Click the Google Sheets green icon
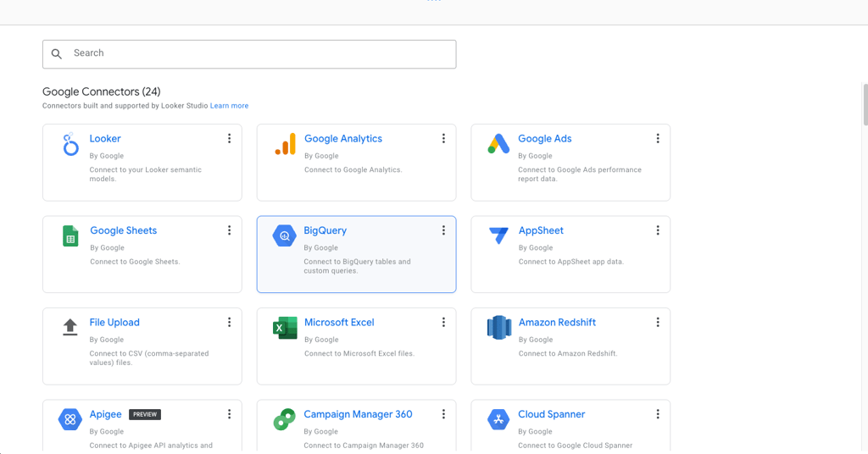The height and width of the screenshot is (454, 868). pyautogui.click(x=70, y=236)
